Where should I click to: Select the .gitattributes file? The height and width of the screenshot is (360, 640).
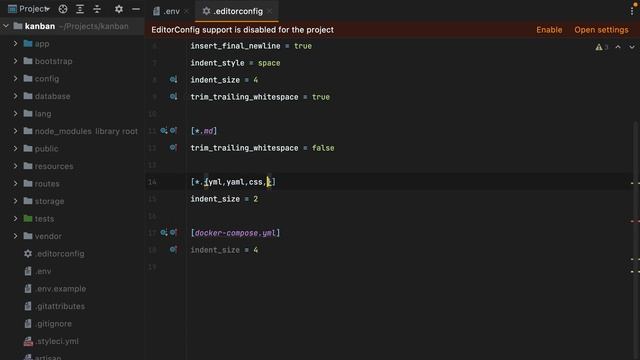[60, 307]
